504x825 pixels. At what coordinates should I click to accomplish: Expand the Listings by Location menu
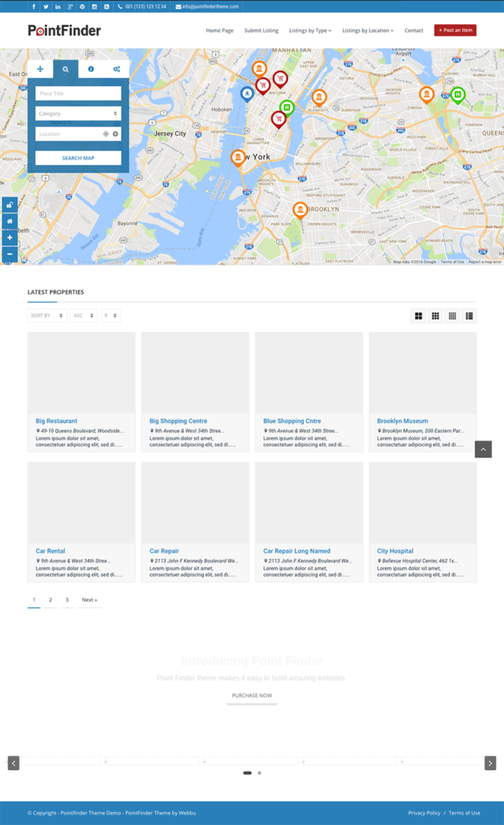[x=368, y=31]
